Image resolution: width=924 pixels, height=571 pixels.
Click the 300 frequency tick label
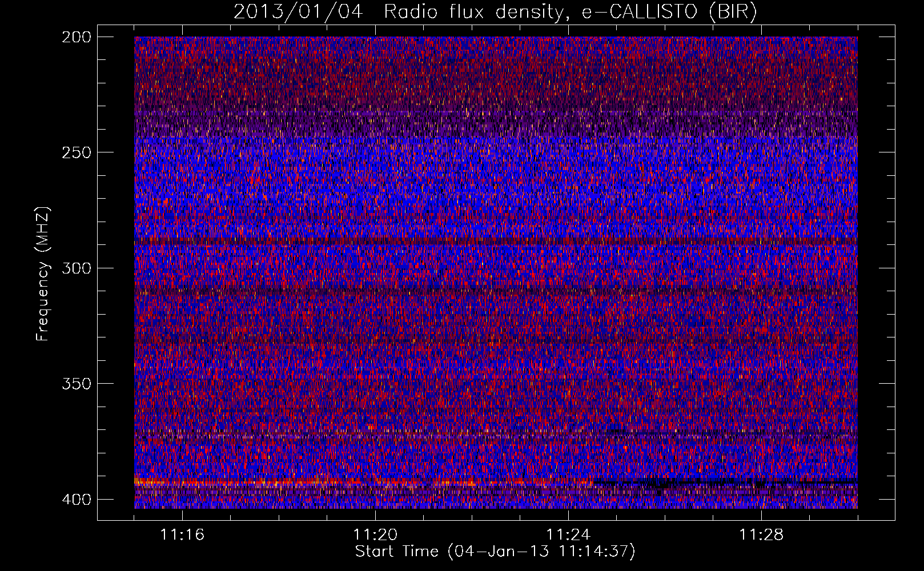[x=76, y=268]
